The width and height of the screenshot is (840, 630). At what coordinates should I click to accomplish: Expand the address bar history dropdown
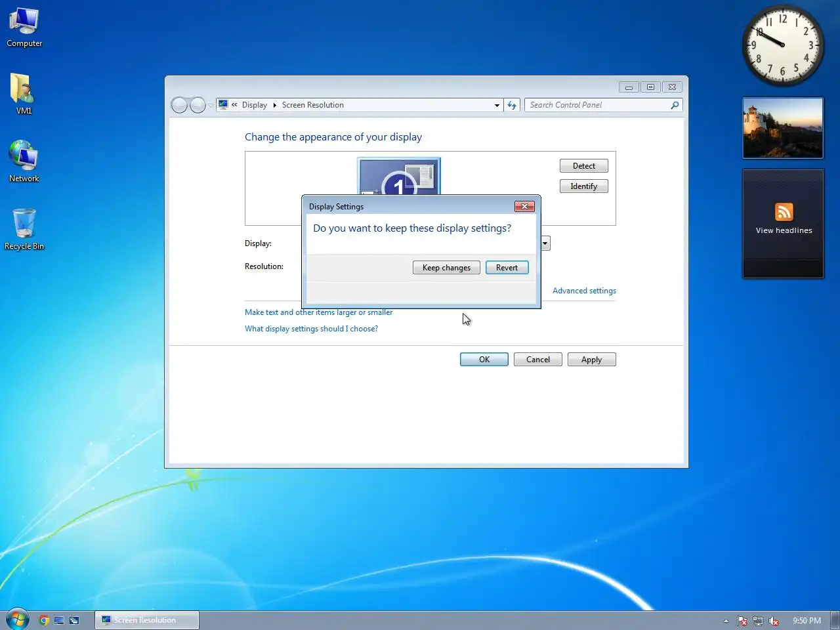(x=497, y=105)
